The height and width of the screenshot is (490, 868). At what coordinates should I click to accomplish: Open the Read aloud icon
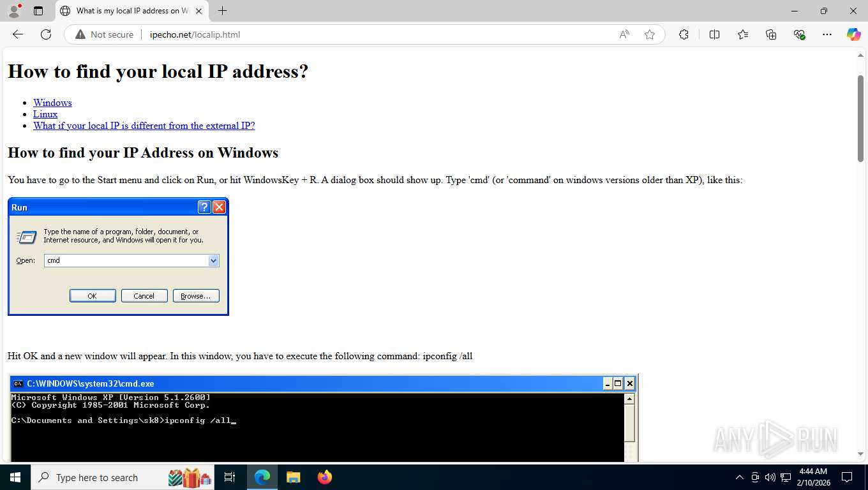(x=624, y=34)
